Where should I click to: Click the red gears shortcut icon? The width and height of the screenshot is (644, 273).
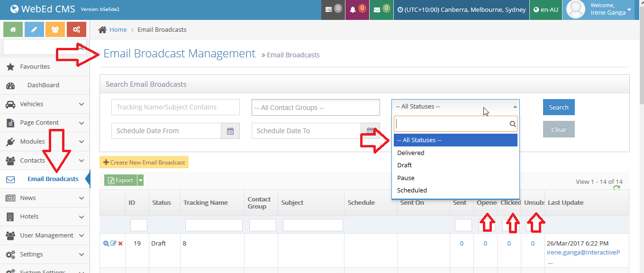(x=76, y=29)
